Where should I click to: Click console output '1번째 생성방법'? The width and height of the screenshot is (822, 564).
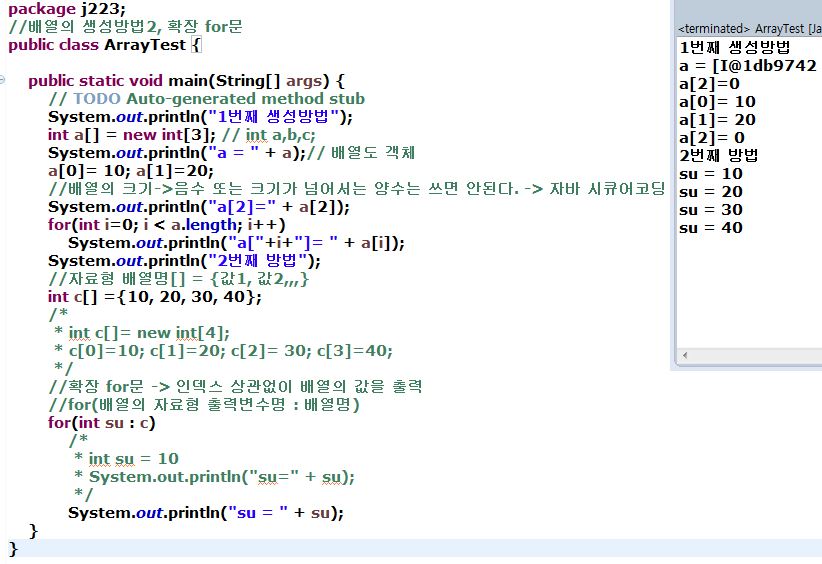[x=734, y=48]
